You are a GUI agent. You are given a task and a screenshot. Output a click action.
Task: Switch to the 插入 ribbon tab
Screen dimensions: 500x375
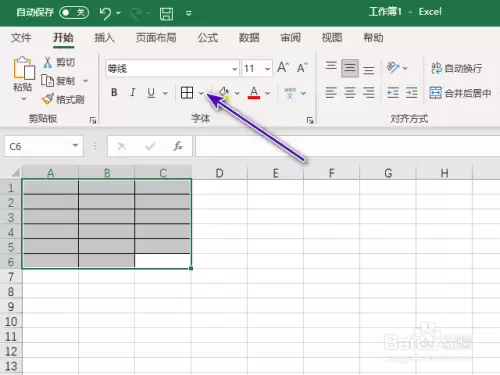coord(104,38)
